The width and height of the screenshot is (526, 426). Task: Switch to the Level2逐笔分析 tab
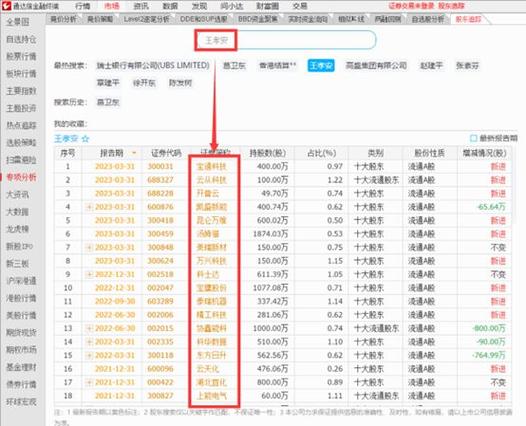click(x=146, y=19)
